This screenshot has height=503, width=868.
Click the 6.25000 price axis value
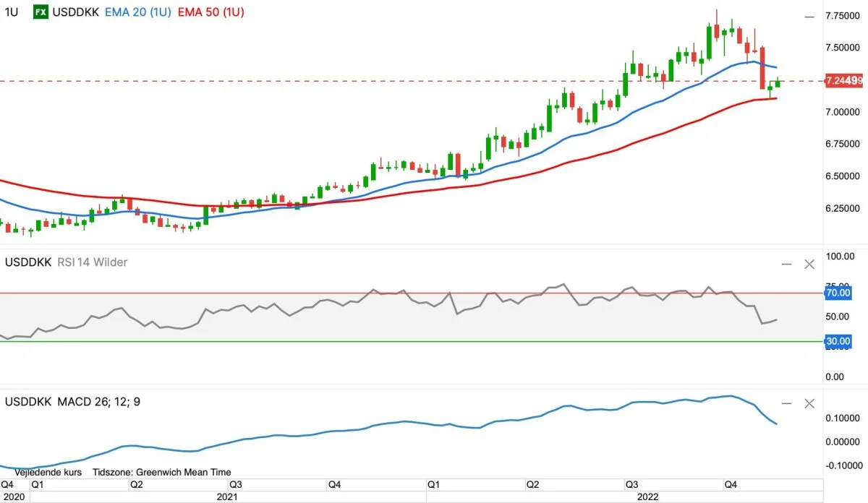[x=842, y=208]
